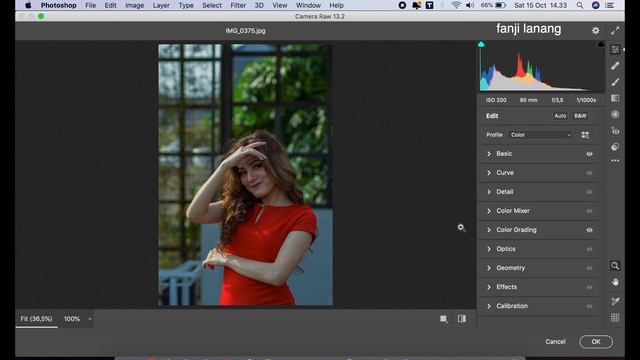Open the Select menu
Image resolution: width=640 pixels, height=360 pixels.
212,5
